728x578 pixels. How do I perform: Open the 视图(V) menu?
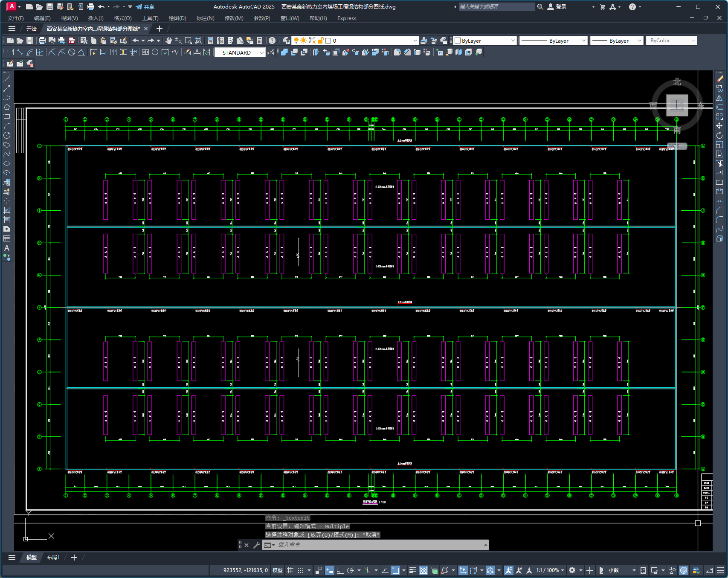click(x=69, y=18)
